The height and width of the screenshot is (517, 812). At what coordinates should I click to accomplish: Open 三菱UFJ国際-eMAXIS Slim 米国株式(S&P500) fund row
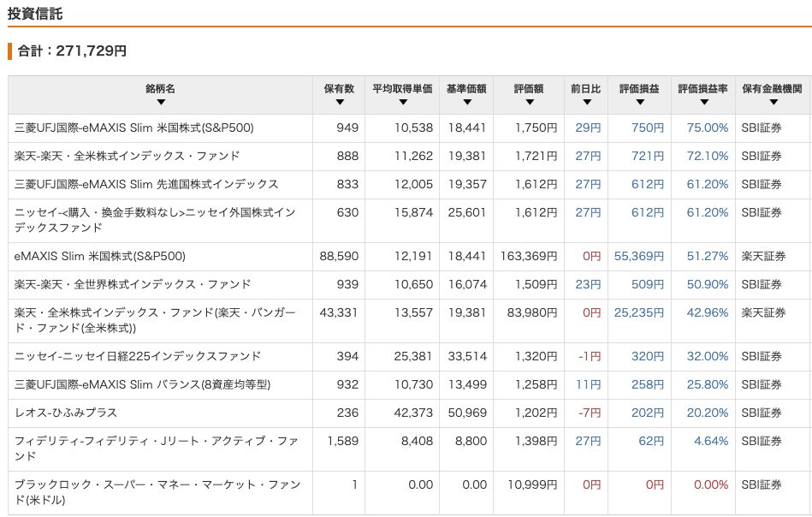point(409,128)
